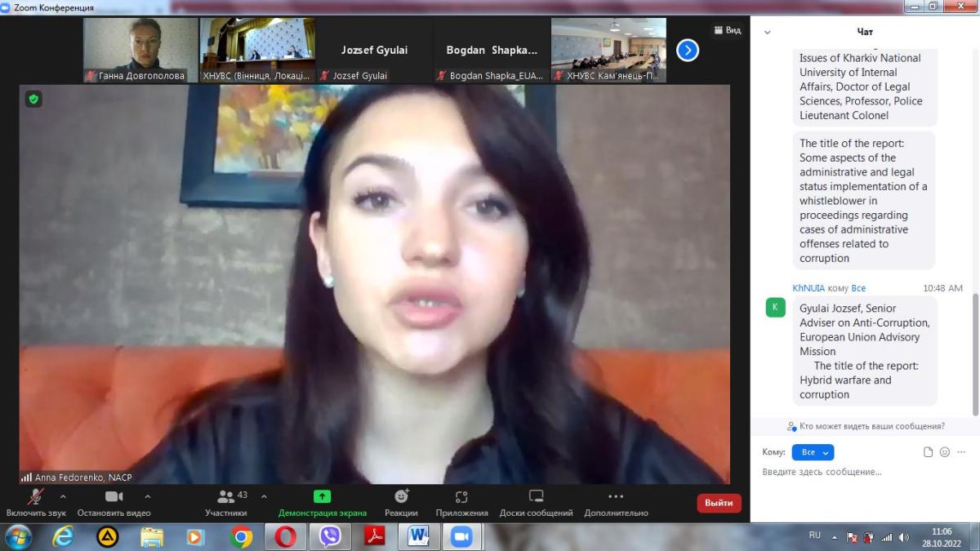Open the Участники participants panel
This screenshot has height=551, width=980.
226,504
